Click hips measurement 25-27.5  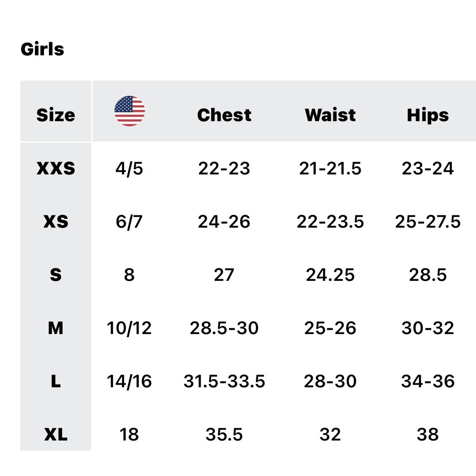[428, 221]
